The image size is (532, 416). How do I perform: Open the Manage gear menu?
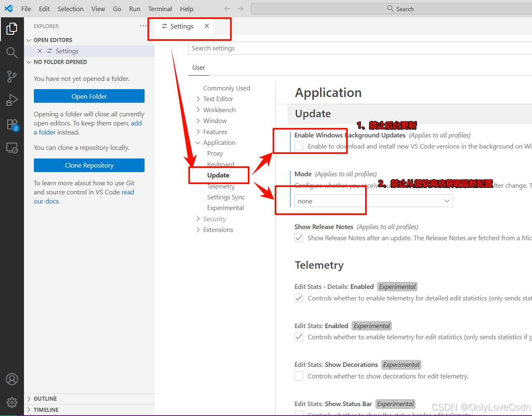click(x=12, y=402)
